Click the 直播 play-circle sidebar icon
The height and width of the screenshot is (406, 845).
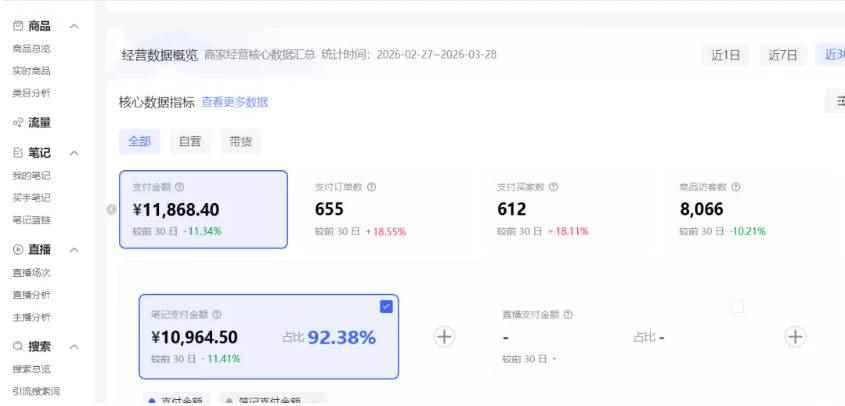coord(18,250)
